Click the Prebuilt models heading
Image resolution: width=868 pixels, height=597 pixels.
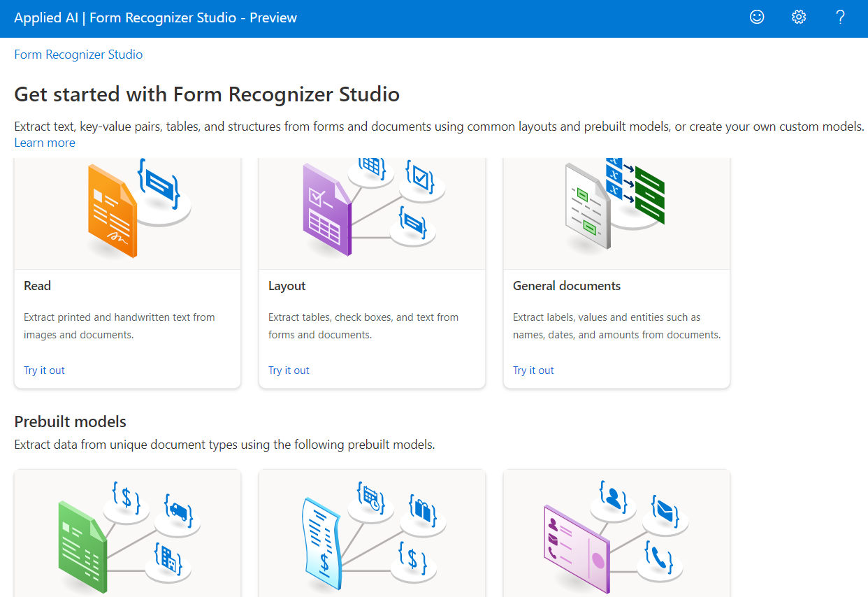coord(70,422)
